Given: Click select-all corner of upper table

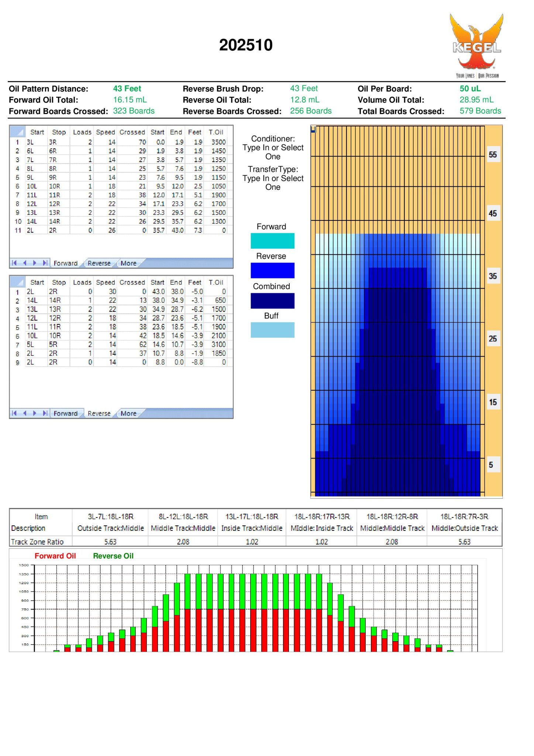Looking at the screenshot, I should (17, 132).
